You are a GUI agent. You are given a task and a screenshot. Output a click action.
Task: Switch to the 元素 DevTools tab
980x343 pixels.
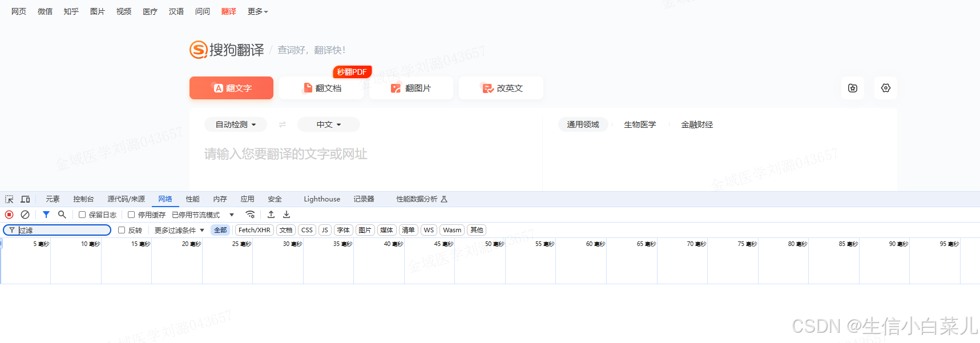coord(53,199)
